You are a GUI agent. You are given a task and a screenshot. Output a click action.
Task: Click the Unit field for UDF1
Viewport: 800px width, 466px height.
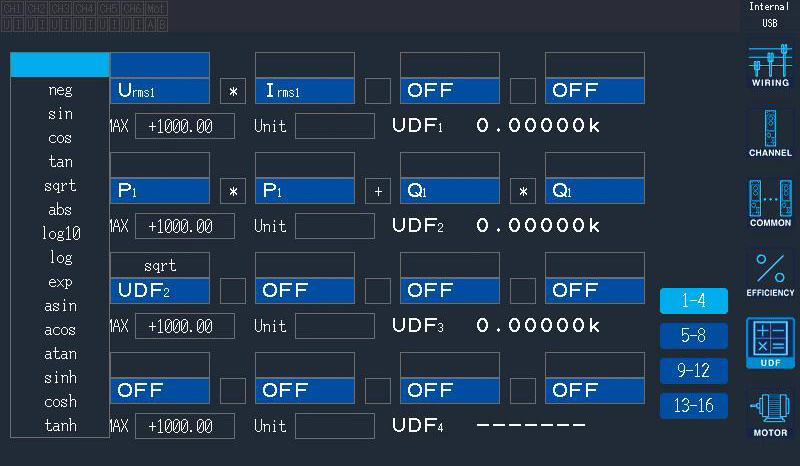click(334, 127)
